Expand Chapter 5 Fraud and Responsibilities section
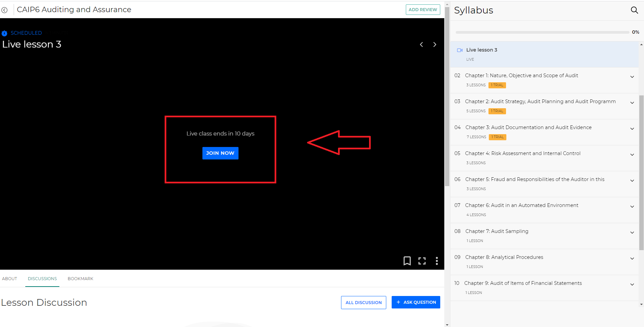Screen dimensions: 644x327 point(632,181)
